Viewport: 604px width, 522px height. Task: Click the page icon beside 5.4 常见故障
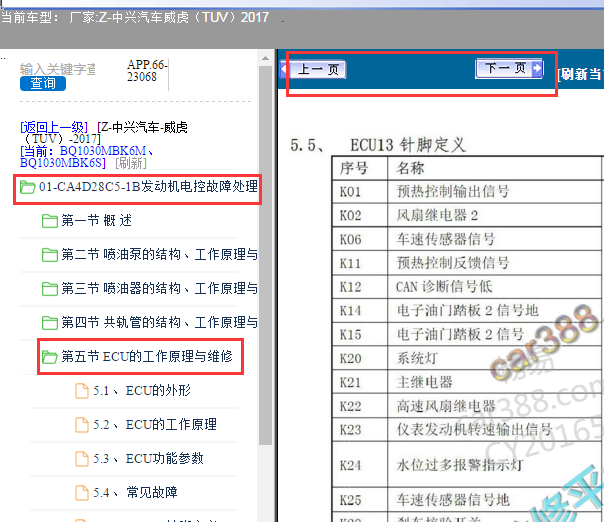coord(82,492)
